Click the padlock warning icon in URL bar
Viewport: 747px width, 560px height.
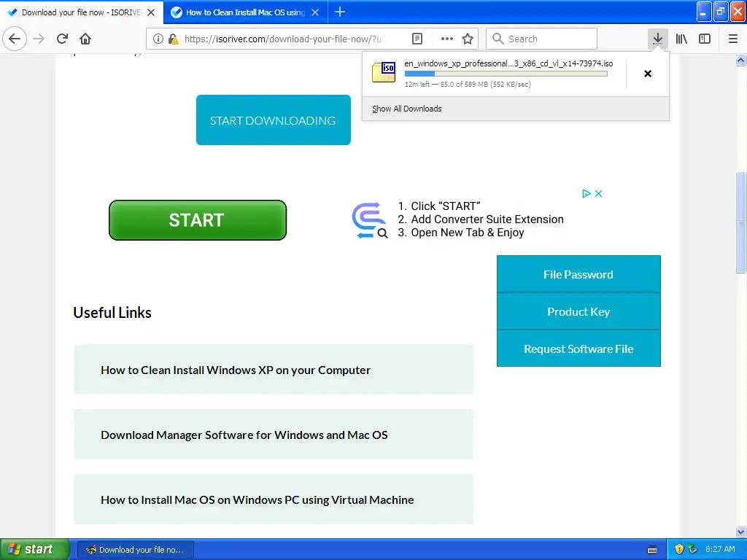174,39
